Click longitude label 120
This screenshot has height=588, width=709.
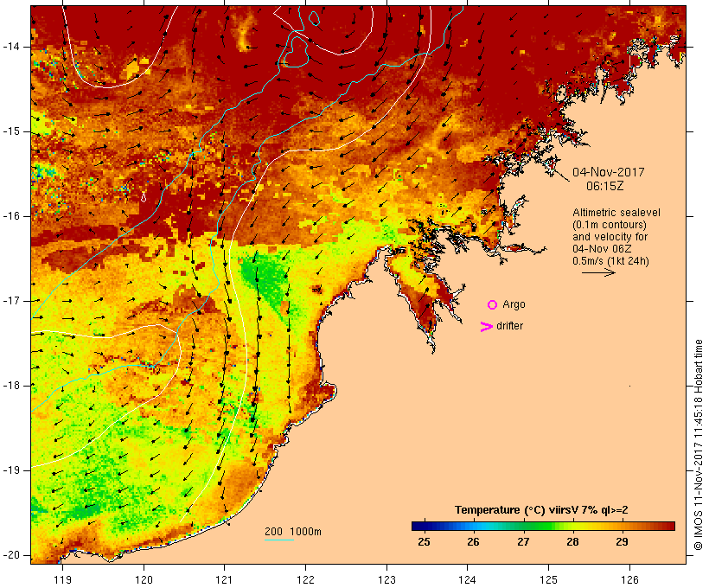(144, 579)
